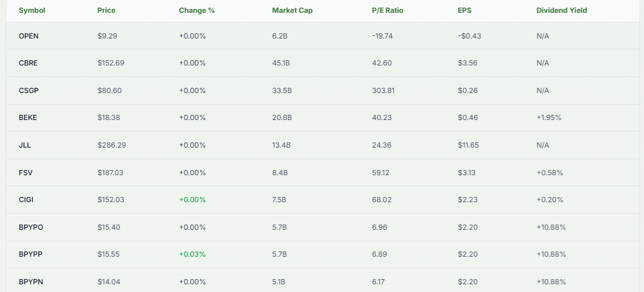This screenshot has height=292, width=644.
Task: Open the CBRE ticker symbol
Action: [x=28, y=63]
